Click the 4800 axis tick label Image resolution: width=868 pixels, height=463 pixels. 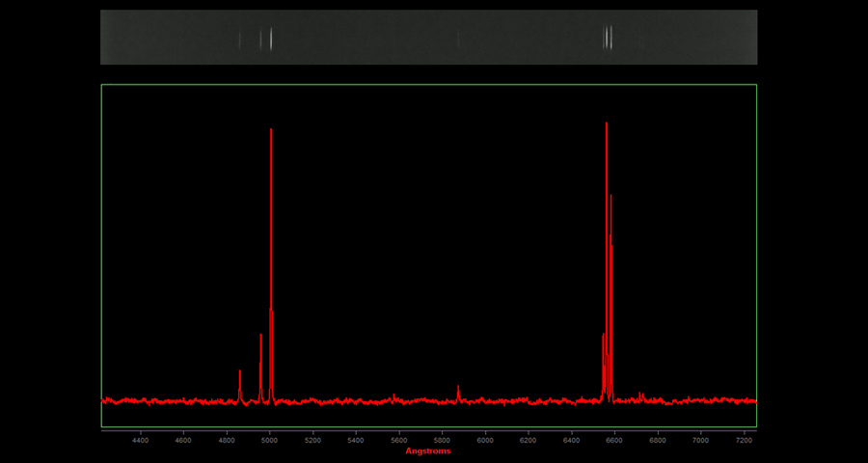pos(227,440)
